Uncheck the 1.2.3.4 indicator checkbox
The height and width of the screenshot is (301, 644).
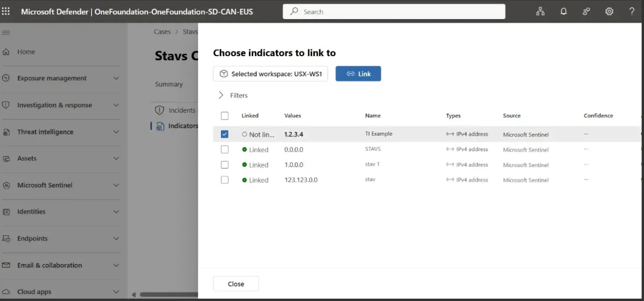click(225, 134)
